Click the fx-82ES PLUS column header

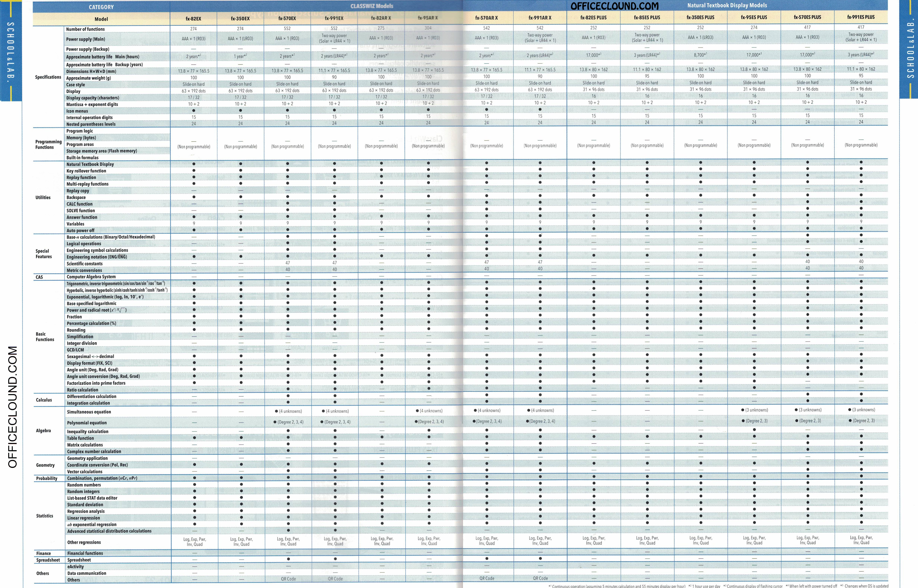click(x=593, y=18)
